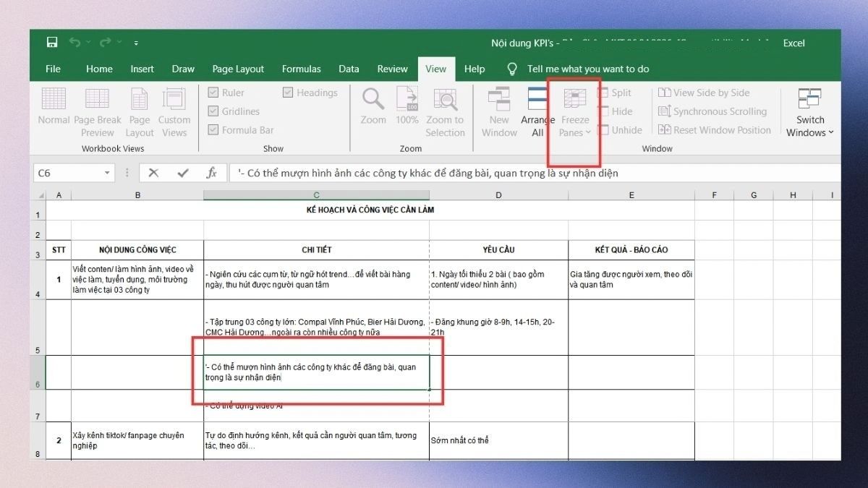
Task: Click the Tell me lightbulb icon
Action: point(512,69)
